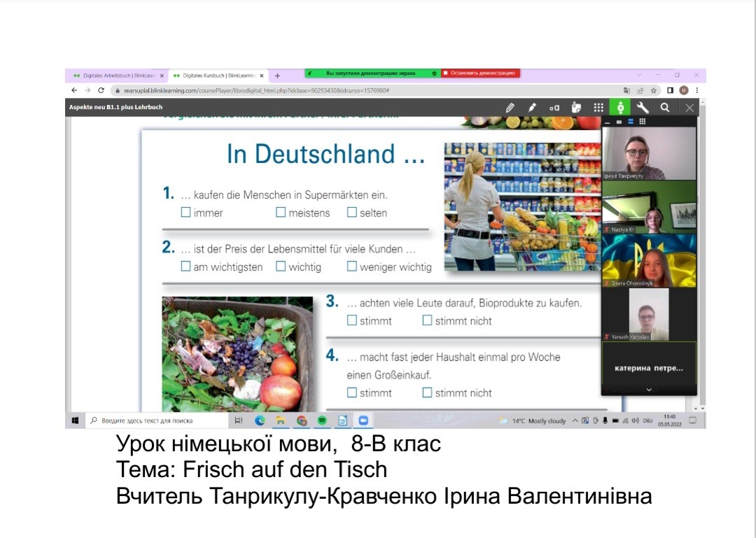This screenshot has height=538, width=756.
Task: Click the red stop screen sharing button
Action: (480, 73)
